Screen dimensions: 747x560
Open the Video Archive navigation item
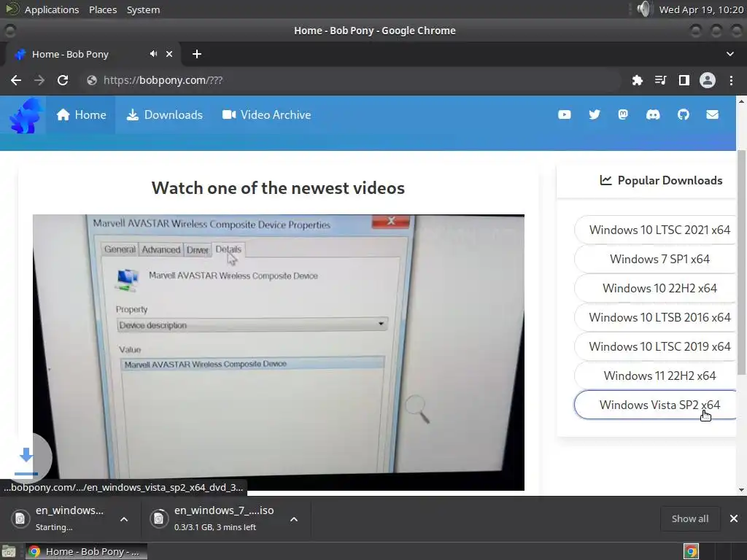coord(266,114)
